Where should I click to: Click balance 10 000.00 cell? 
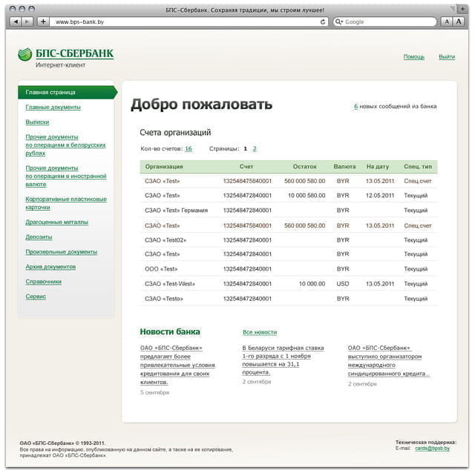coord(312,284)
